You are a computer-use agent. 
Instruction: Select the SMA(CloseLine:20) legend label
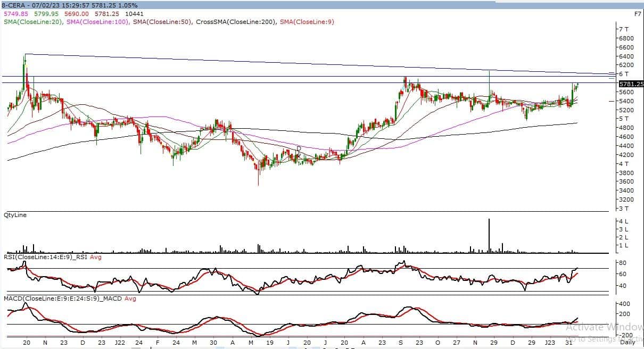point(33,22)
